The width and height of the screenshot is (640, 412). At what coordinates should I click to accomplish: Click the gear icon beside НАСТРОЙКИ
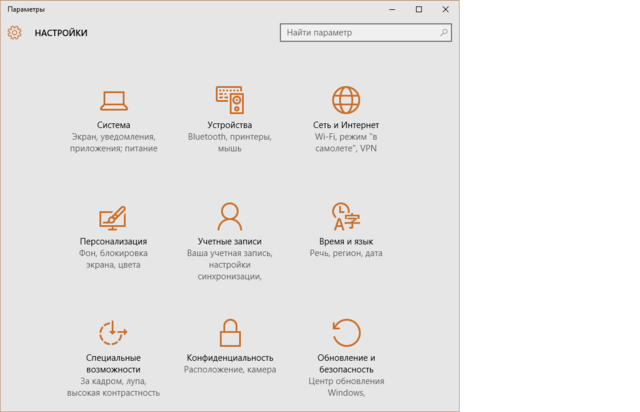14,33
